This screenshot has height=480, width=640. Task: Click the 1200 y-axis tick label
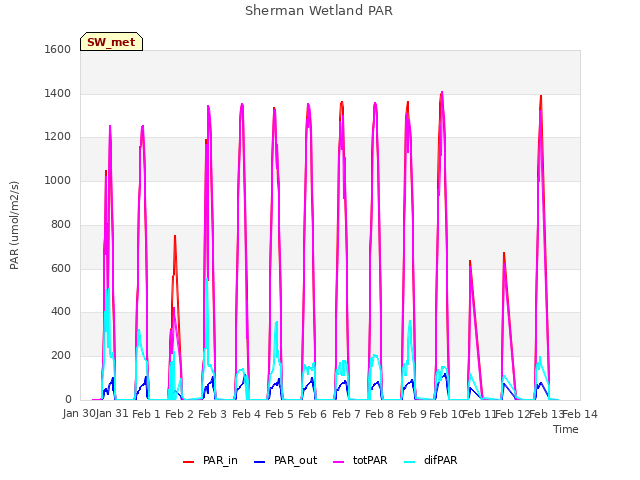coord(58,137)
